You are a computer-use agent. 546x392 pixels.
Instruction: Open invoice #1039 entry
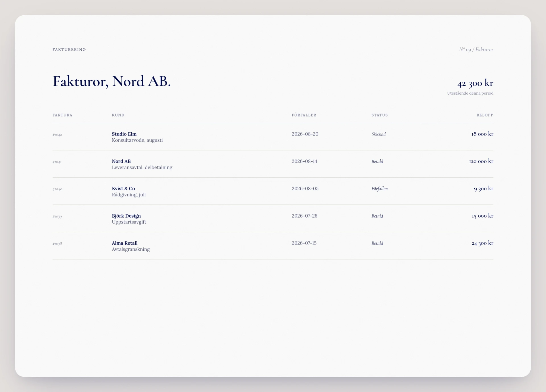[57, 216]
